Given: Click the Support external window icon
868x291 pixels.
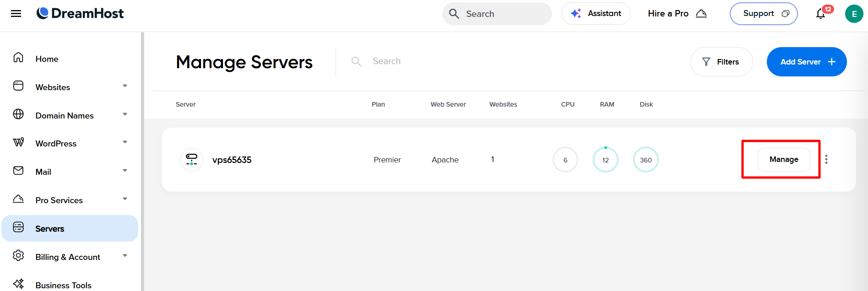Looking at the screenshot, I should (786, 14).
